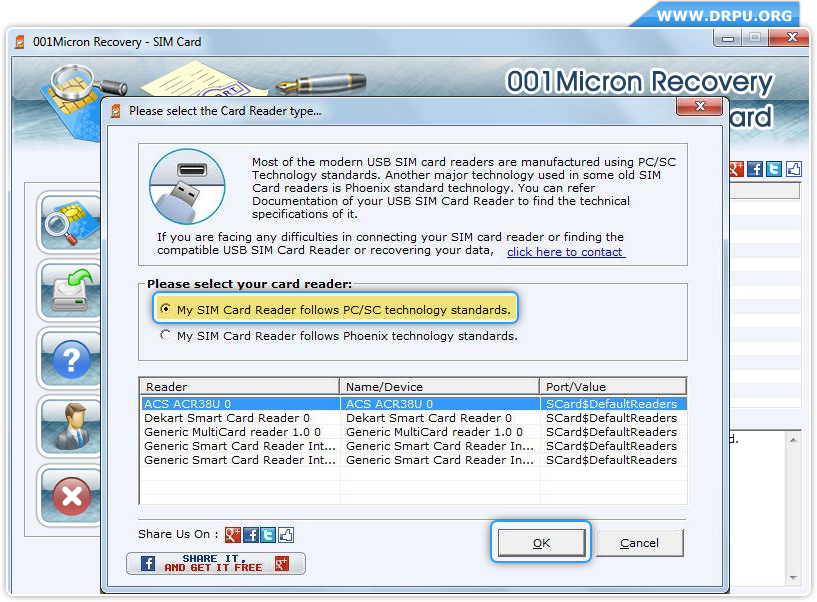This screenshot has width=817, height=602.
Task: Click the Facebook icon in the main window header
Action: [x=754, y=169]
